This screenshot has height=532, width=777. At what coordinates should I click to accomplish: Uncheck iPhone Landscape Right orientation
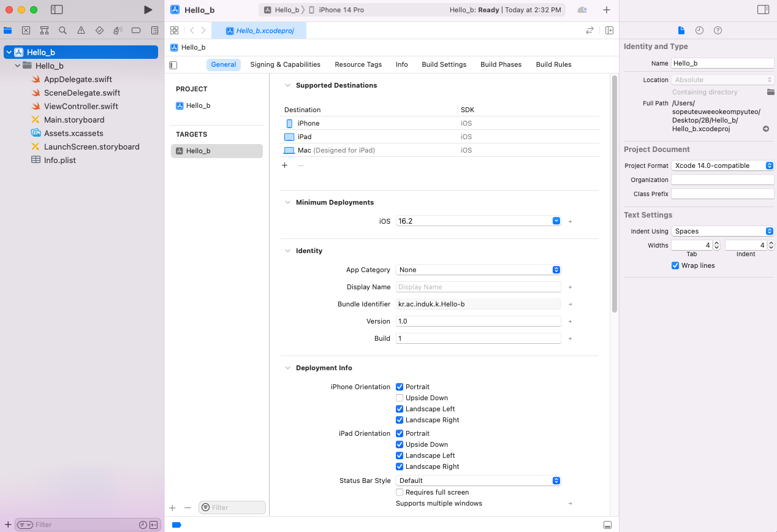tap(400, 420)
